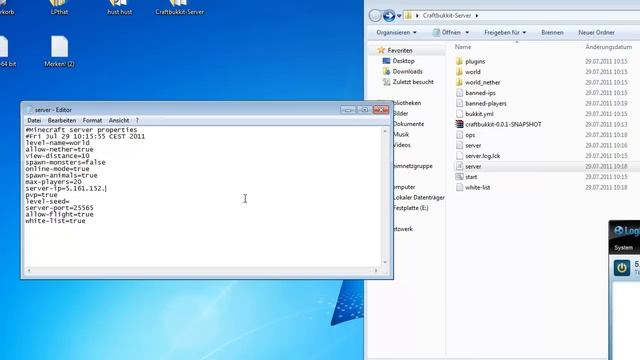Click Explorer forward navigation button
The width and height of the screenshot is (640, 360).
[x=389, y=16]
